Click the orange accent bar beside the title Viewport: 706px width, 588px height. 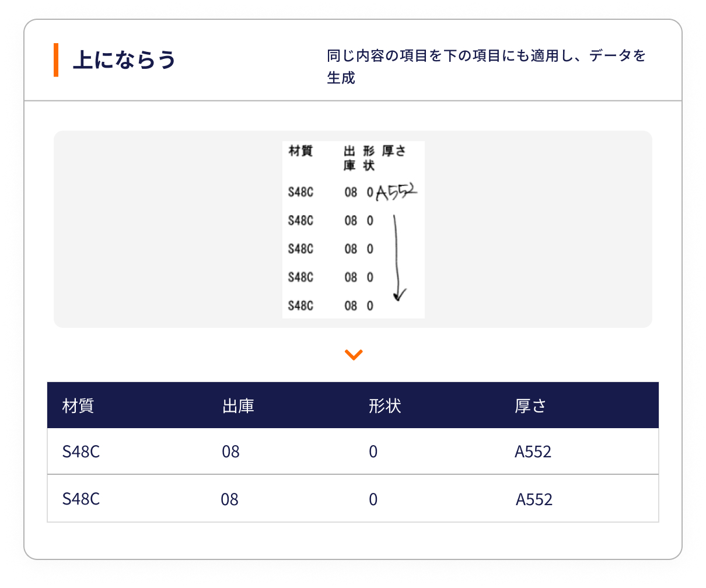pyautogui.click(x=56, y=60)
